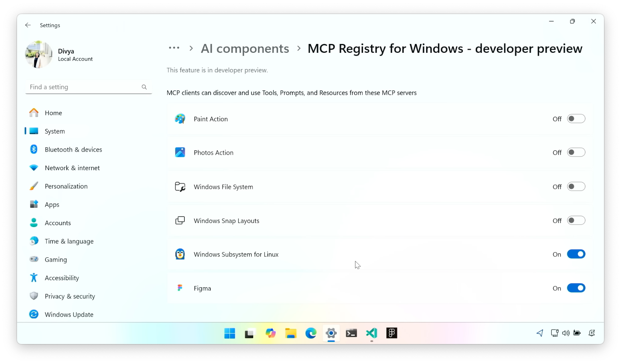The height and width of the screenshot is (364, 621).
Task: Focus the Find a setting search box
Action: pos(89,87)
